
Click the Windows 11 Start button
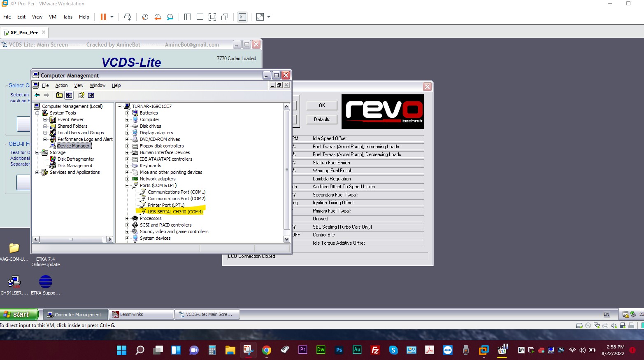click(122, 350)
